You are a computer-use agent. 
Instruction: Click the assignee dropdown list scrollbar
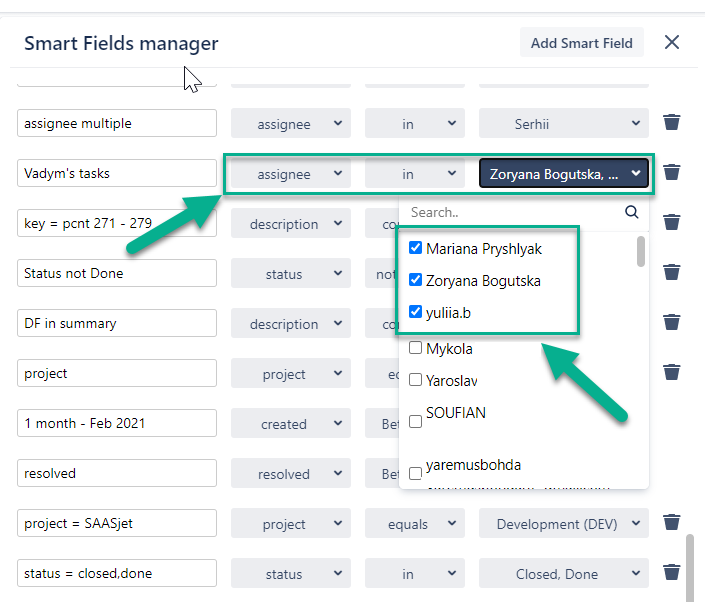[641, 251]
